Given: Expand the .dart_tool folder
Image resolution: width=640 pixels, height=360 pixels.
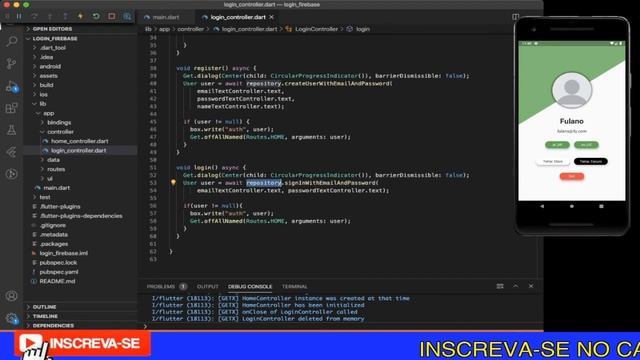Looking at the screenshot, I should pos(52,48).
